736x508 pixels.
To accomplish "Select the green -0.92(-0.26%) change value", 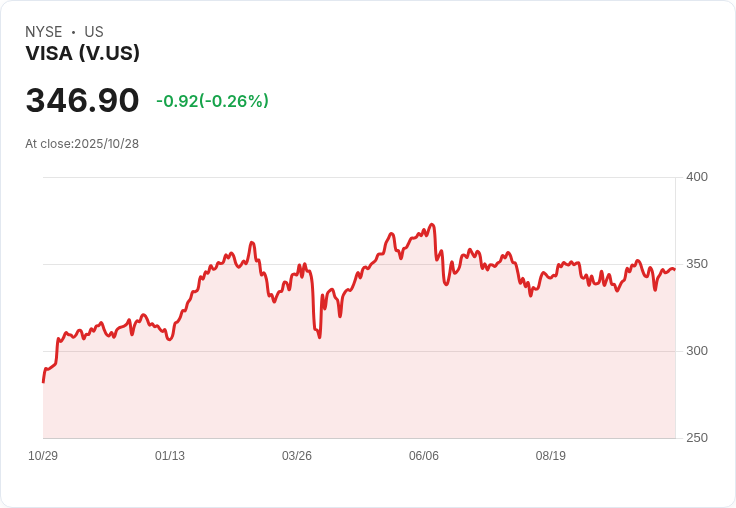I will coord(212,101).
